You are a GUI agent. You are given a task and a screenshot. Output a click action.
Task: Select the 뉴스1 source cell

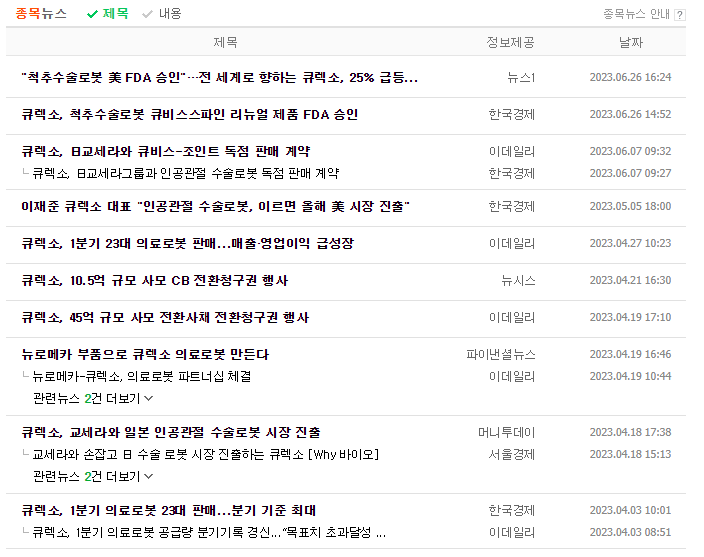[521, 78]
